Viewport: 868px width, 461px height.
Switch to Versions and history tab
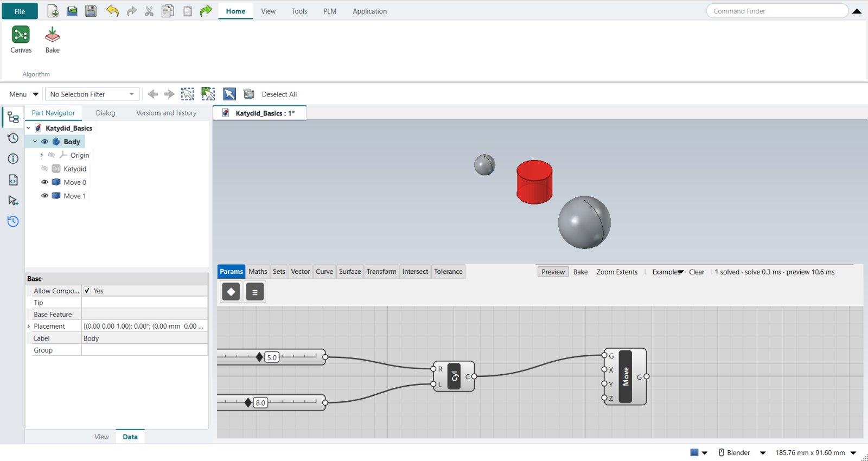[166, 113]
